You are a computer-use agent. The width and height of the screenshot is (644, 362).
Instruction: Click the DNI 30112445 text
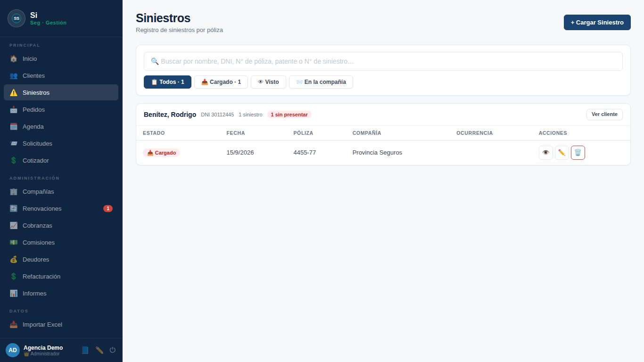217,115
